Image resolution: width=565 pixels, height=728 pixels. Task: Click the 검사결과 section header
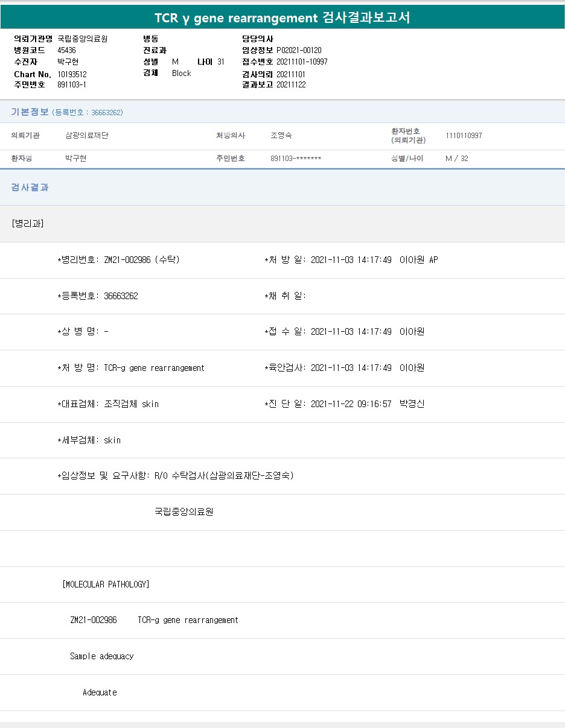click(30, 187)
